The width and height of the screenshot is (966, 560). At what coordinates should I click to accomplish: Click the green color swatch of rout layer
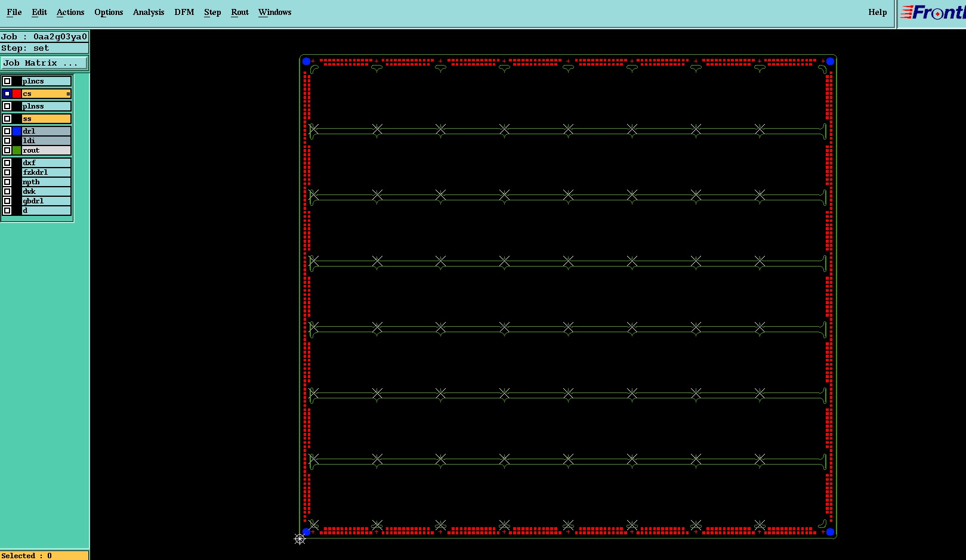pyautogui.click(x=17, y=150)
